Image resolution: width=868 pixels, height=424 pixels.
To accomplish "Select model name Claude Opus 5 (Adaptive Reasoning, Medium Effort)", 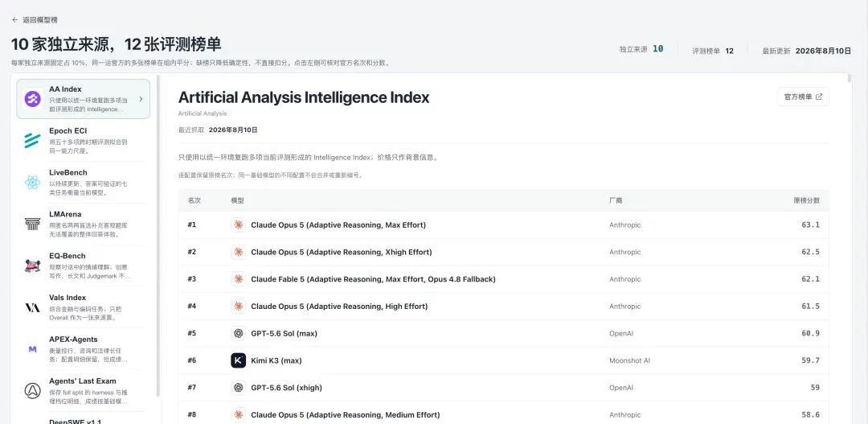I will (x=346, y=415).
